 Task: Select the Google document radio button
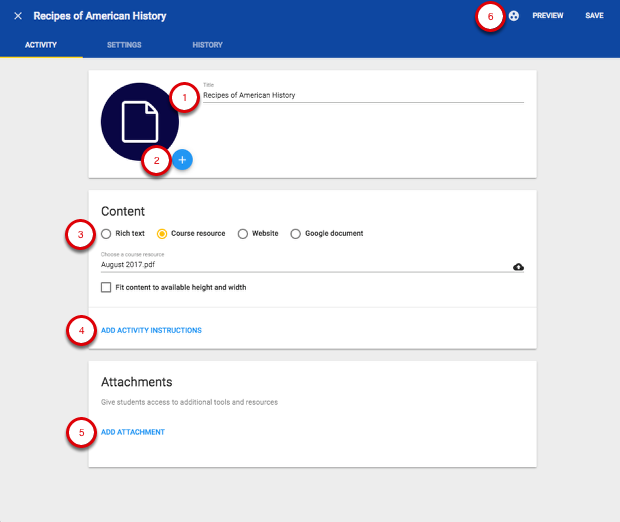(x=295, y=234)
